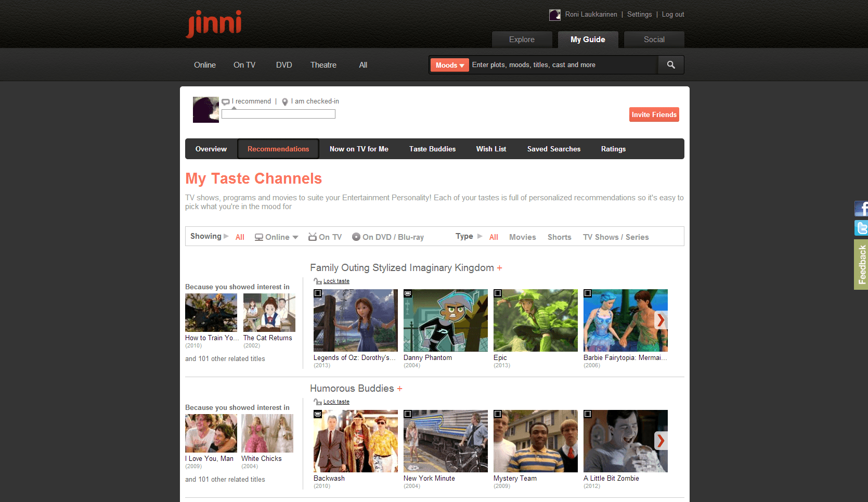Viewport: 868px width, 502px height.
Task: Select Showing All filter
Action: pos(240,237)
